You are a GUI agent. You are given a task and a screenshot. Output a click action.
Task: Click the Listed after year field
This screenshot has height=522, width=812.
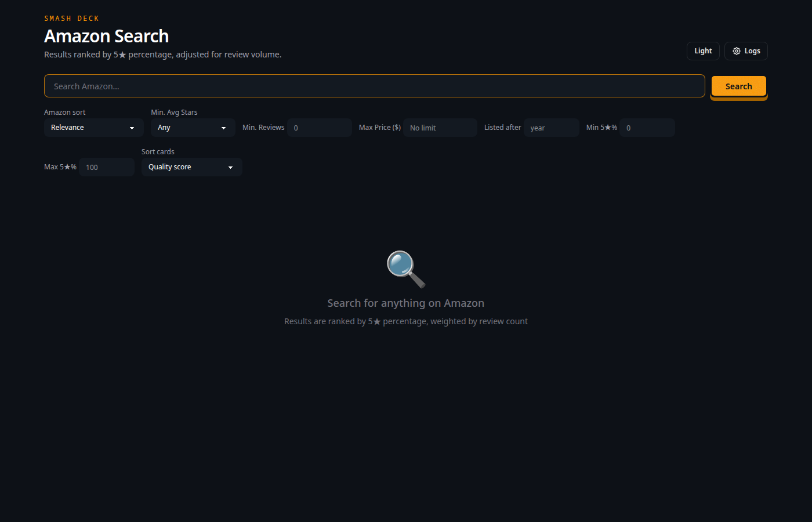pyautogui.click(x=552, y=128)
